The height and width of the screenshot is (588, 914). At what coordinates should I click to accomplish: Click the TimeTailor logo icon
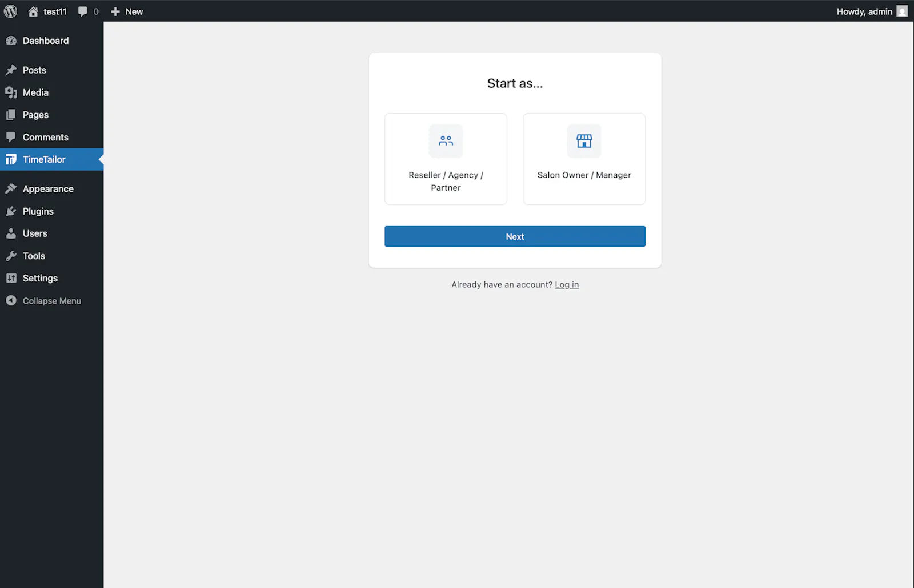click(x=11, y=159)
